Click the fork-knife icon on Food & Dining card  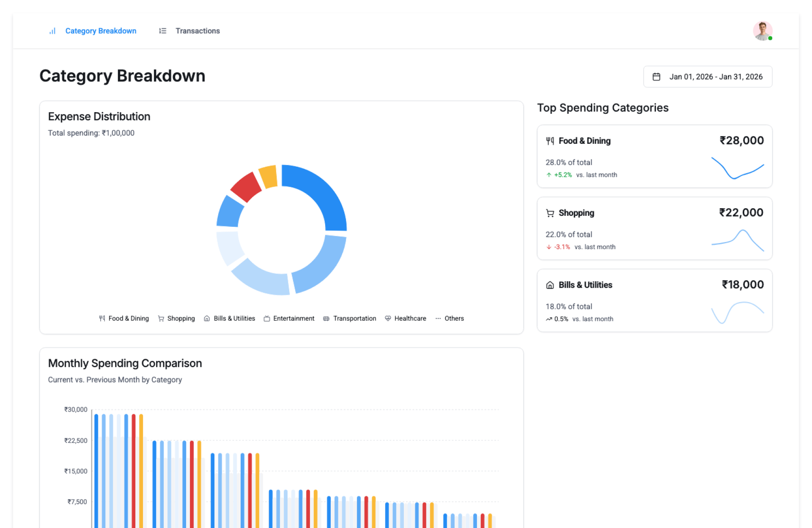pos(550,141)
